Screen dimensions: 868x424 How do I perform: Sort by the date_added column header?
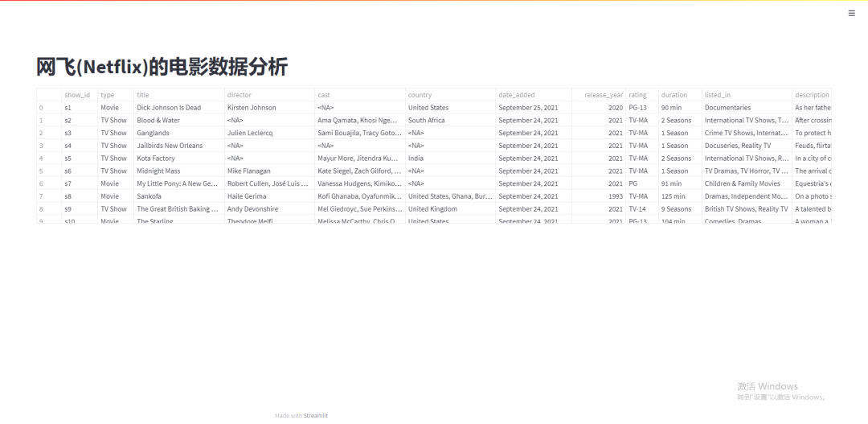534,95
